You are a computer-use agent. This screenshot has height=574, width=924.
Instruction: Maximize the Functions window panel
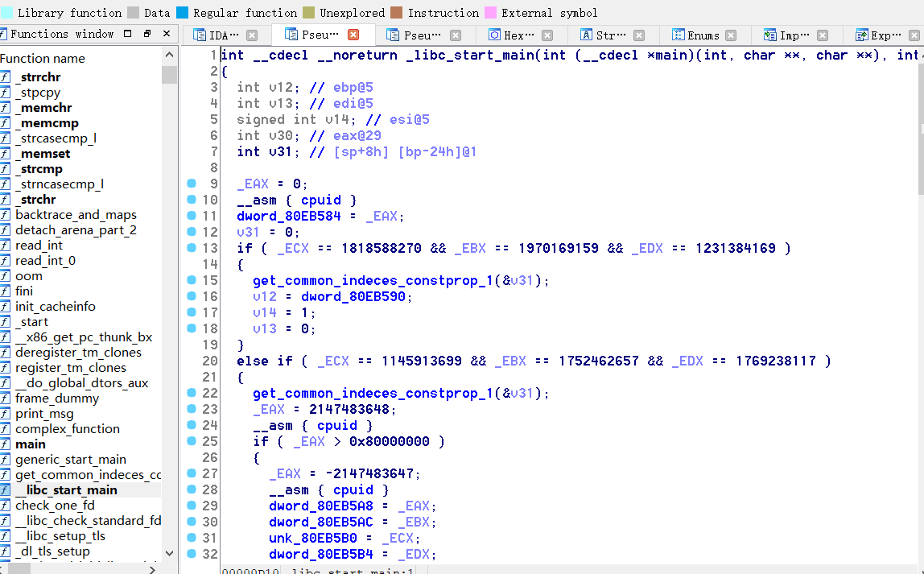click(128, 34)
